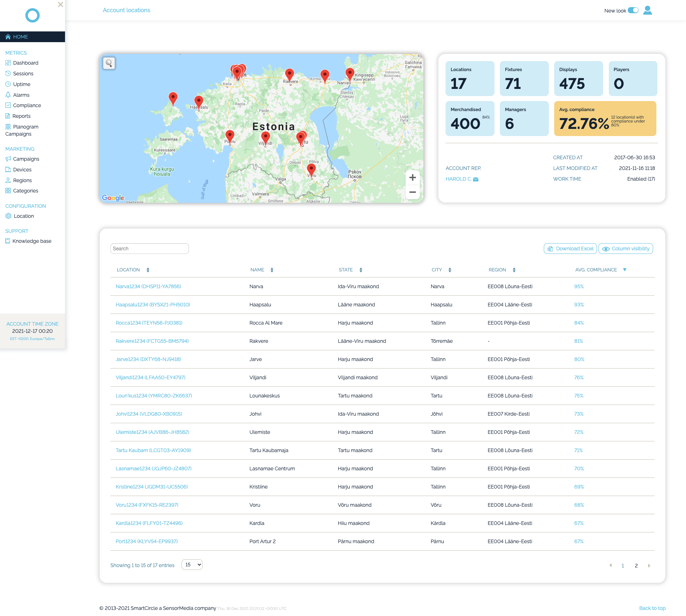Open the Rocca1234 (TEYN56-PJ0381) location
Screen dimensions: 686x616
click(x=149, y=323)
